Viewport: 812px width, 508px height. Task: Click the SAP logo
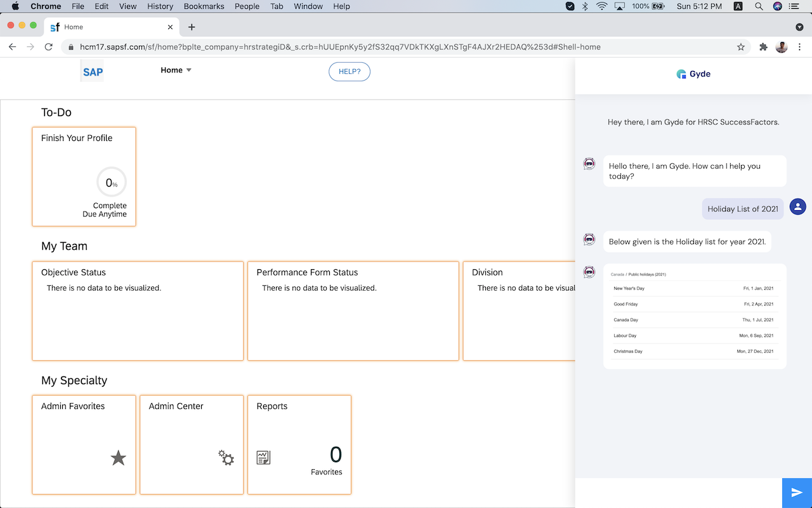point(93,71)
